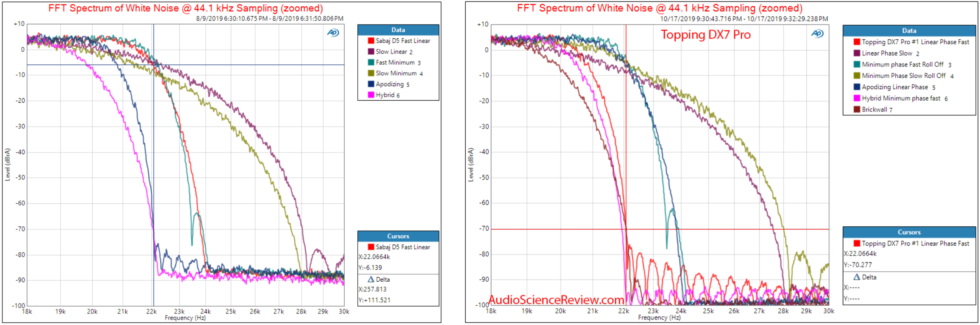Click left graph 'Frequency (Hz)' axis label
Image resolution: width=980 pixels, height=325 pixels.
click(x=185, y=317)
